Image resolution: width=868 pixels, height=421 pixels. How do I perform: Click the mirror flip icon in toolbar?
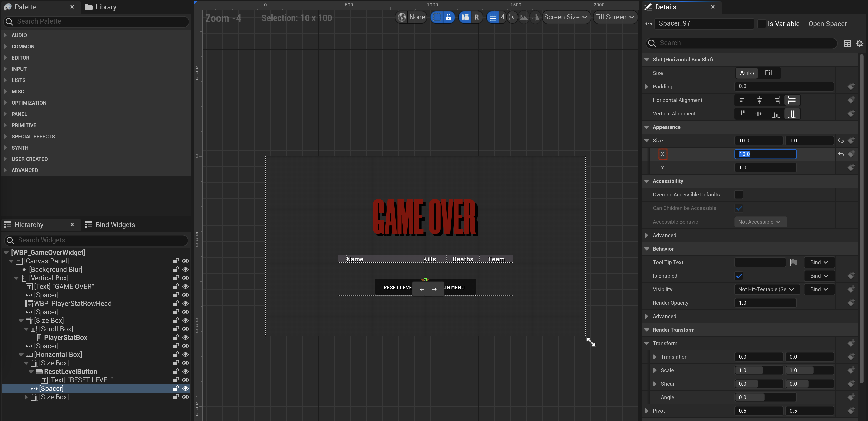535,17
